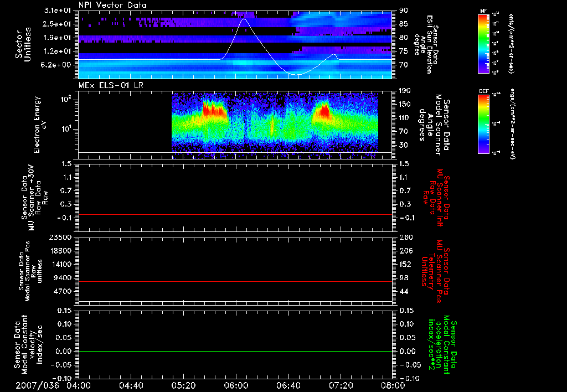Click the 2.5e+01 sector tick value

tap(58, 24)
